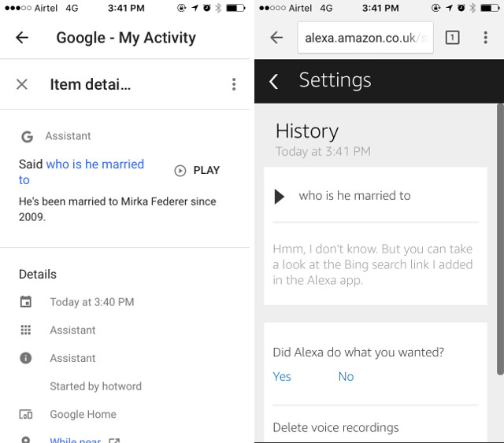The width and height of the screenshot is (504, 443).
Task: Click the Google G Assistant logo
Action: (x=27, y=137)
